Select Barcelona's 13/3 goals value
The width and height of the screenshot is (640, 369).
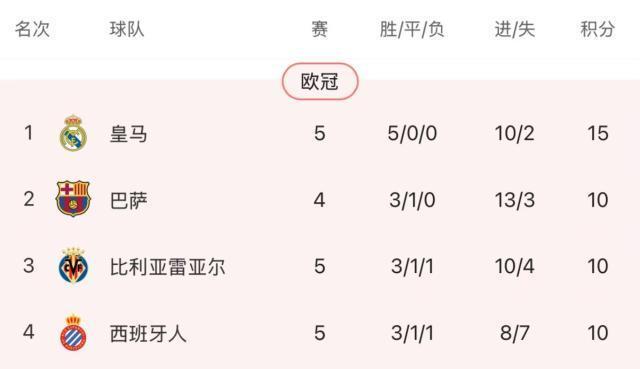pos(515,200)
